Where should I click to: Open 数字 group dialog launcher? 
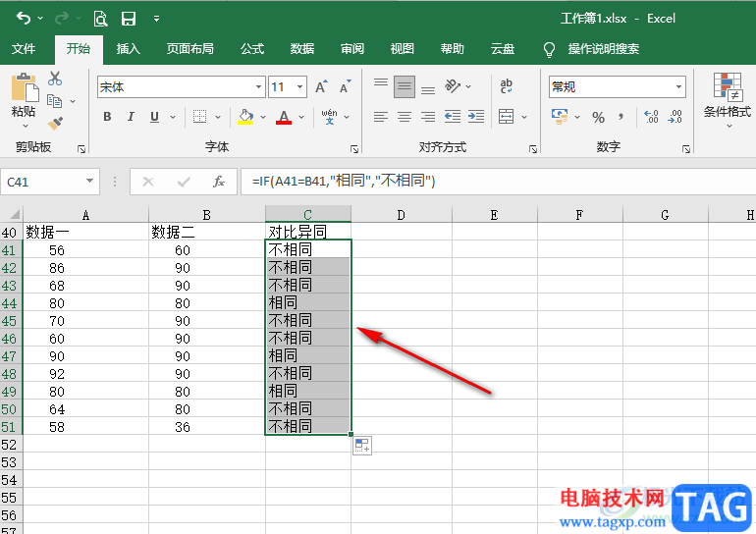pyautogui.click(x=686, y=149)
